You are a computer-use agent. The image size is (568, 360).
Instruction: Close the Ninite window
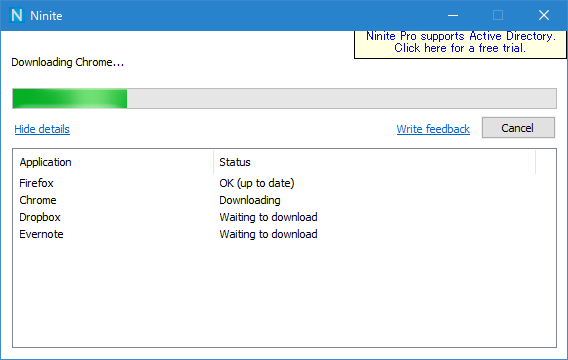(544, 15)
